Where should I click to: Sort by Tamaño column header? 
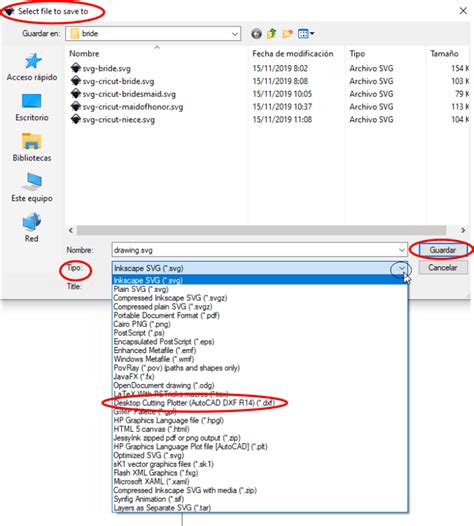(x=444, y=54)
